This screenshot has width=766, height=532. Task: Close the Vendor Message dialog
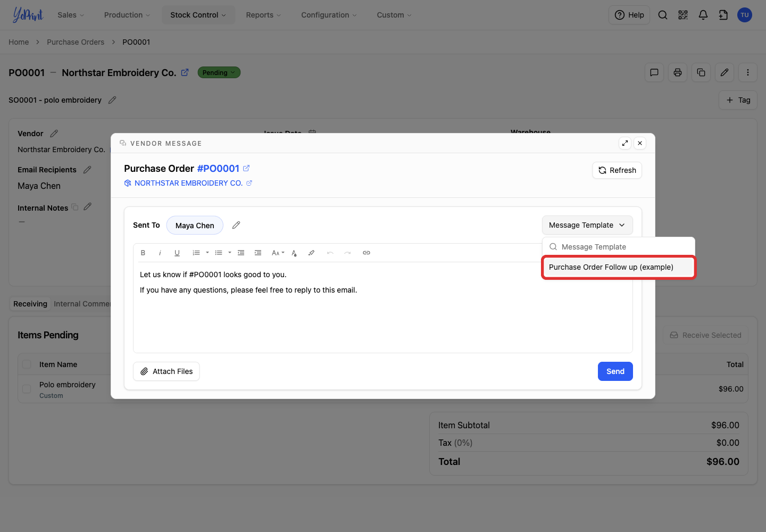(640, 143)
